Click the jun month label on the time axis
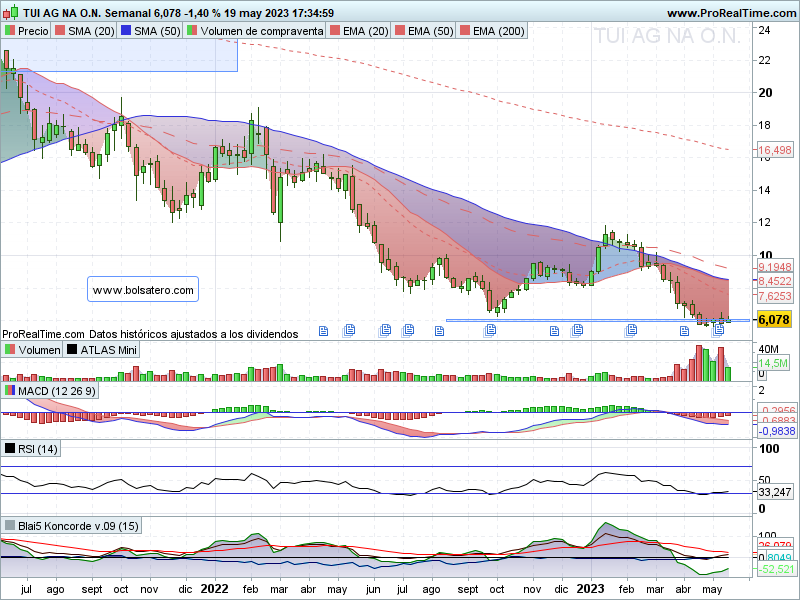800x600 pixels. [x=373, y=589]
